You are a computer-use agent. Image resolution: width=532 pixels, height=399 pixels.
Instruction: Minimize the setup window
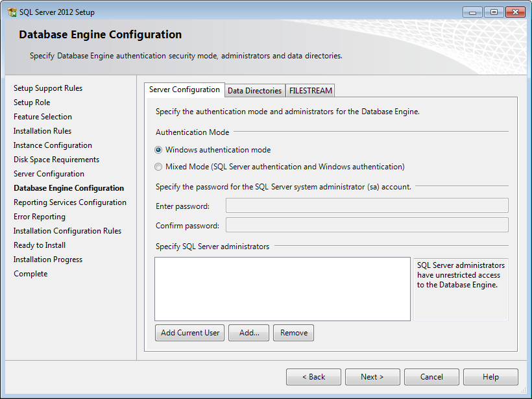(474, 12)
